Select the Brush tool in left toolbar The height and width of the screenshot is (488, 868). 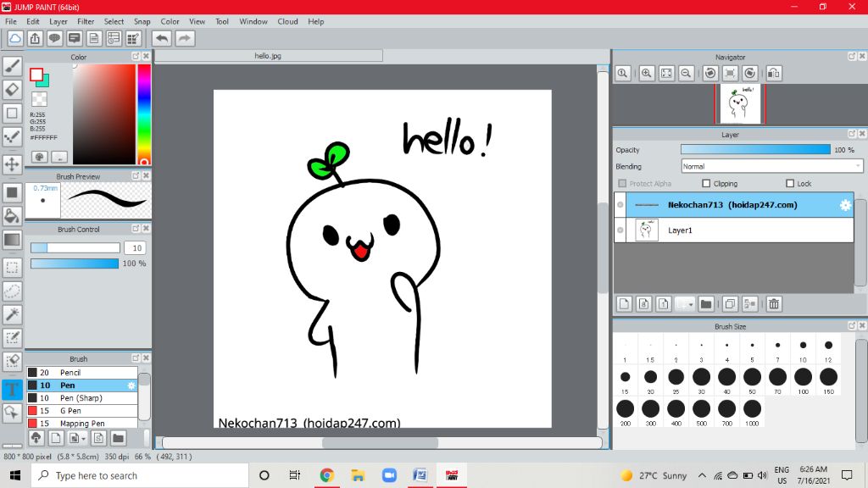[12, 65]
